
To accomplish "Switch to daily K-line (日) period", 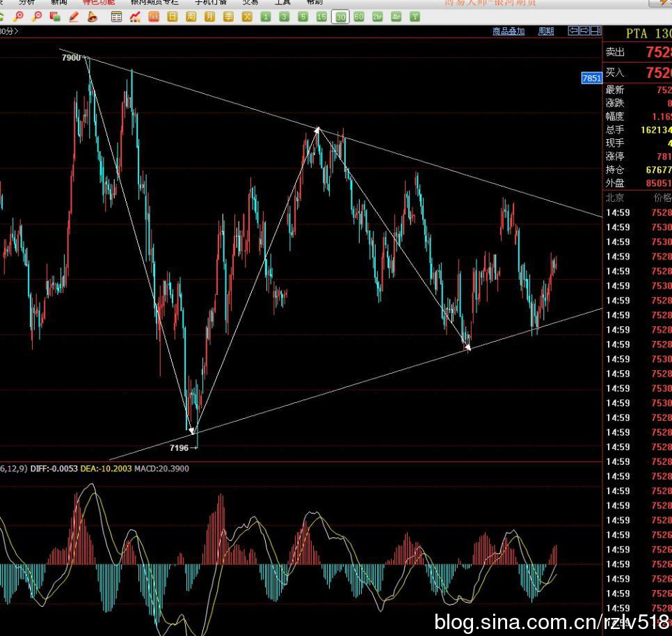I will point(172,17).
